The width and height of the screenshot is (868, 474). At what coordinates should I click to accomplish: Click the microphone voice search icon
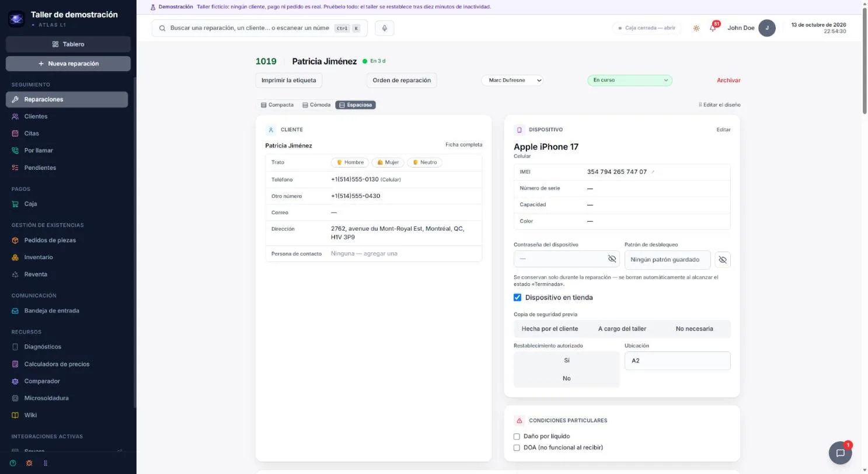(385, 28)
